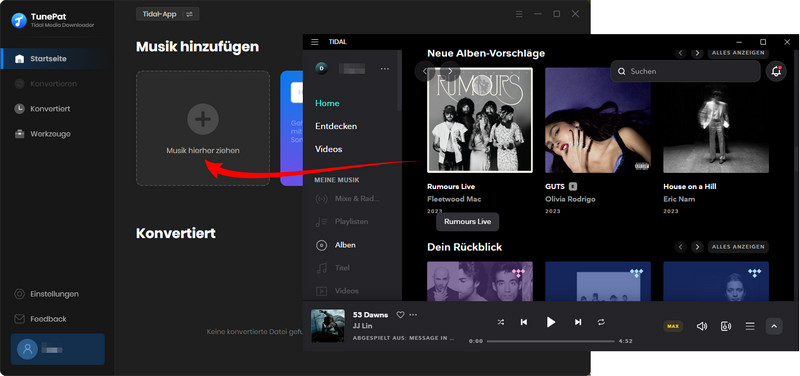Open TIDAL hamburger menu
This screenshot has width=800, height=376.
coord(315,42)
